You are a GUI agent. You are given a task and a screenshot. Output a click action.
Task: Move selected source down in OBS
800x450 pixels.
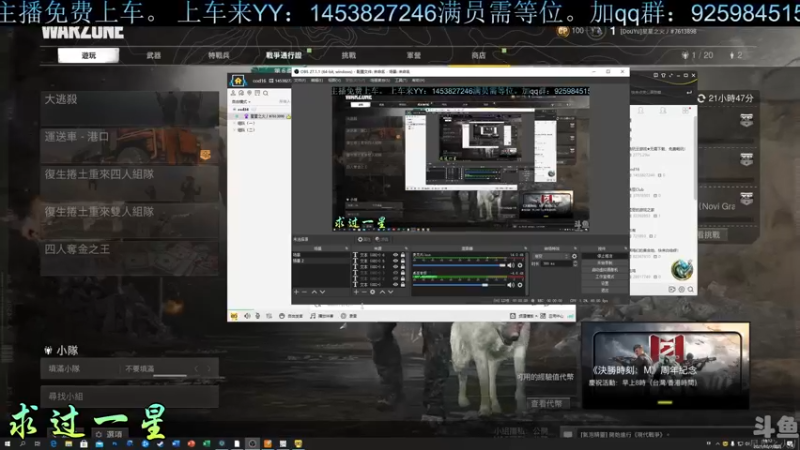pyautogui.click(x=391, y=292)
